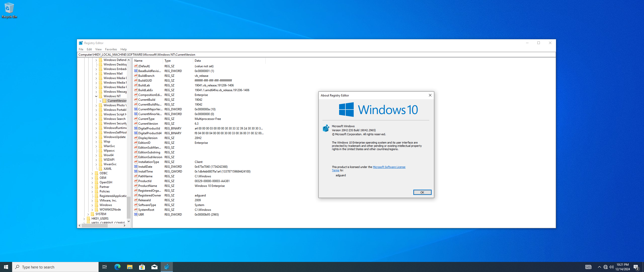Image resolution: width=644 pixels, height=272 pixels.
Task: Click the icon beside the UBR value
Action: click(136, 214)
